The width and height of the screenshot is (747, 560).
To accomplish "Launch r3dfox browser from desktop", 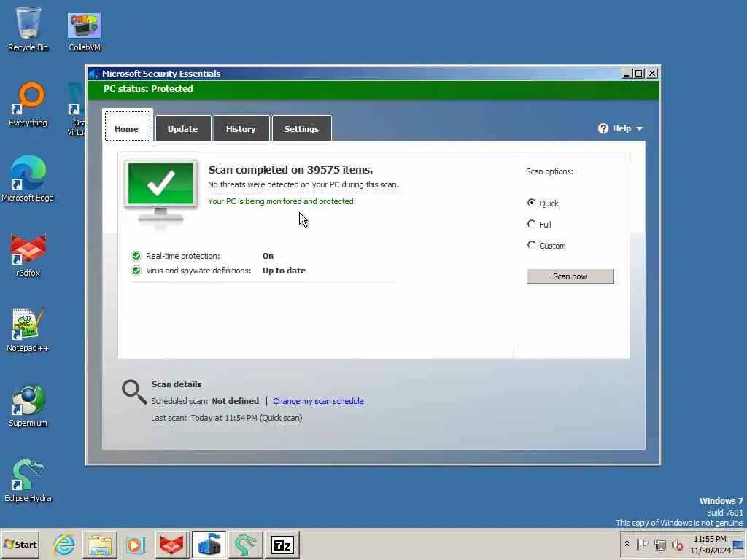I will pyautogui.click(x=28, y=255).
